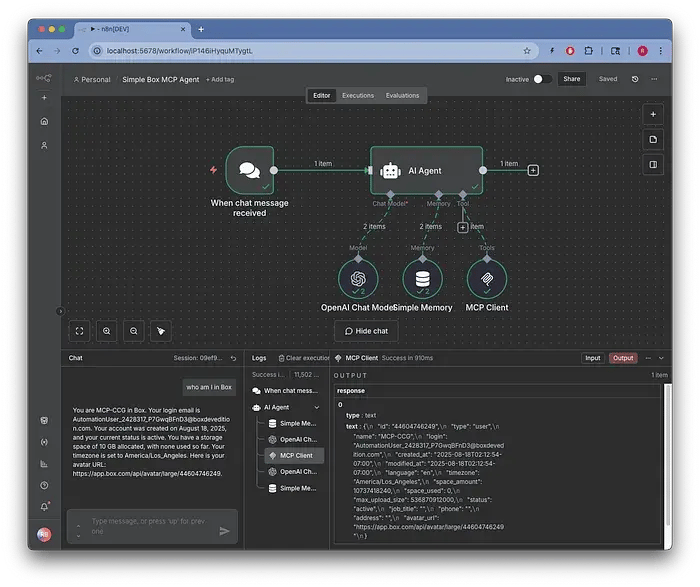Open the Personal user icon in sidebar

pos(44,145)
